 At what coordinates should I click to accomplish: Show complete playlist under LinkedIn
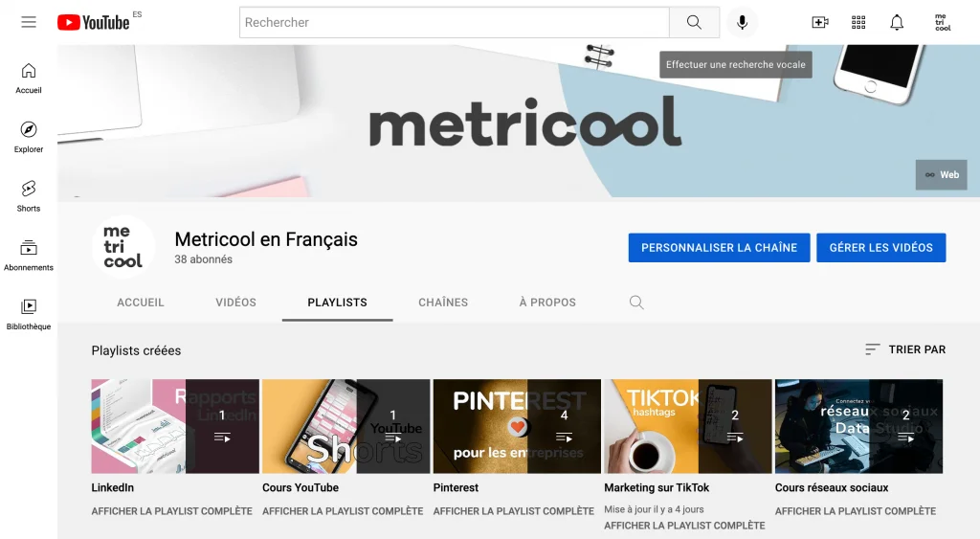pyautogui.click(x=172, y=511)
